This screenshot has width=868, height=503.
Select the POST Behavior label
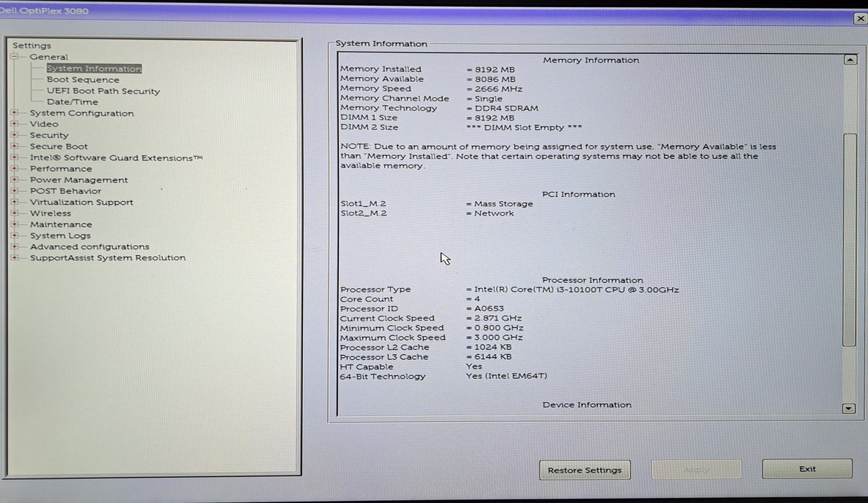[x=65, y=190]
